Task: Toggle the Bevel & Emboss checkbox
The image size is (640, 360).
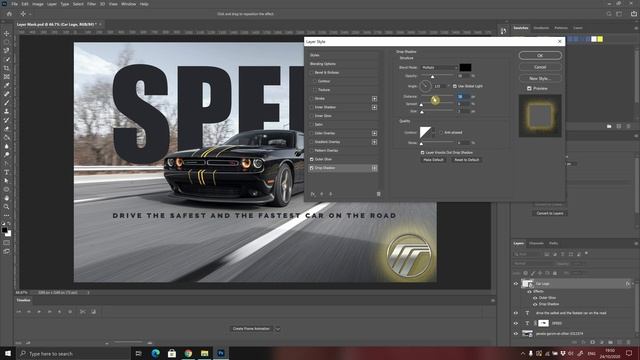Action: (312, 73)
